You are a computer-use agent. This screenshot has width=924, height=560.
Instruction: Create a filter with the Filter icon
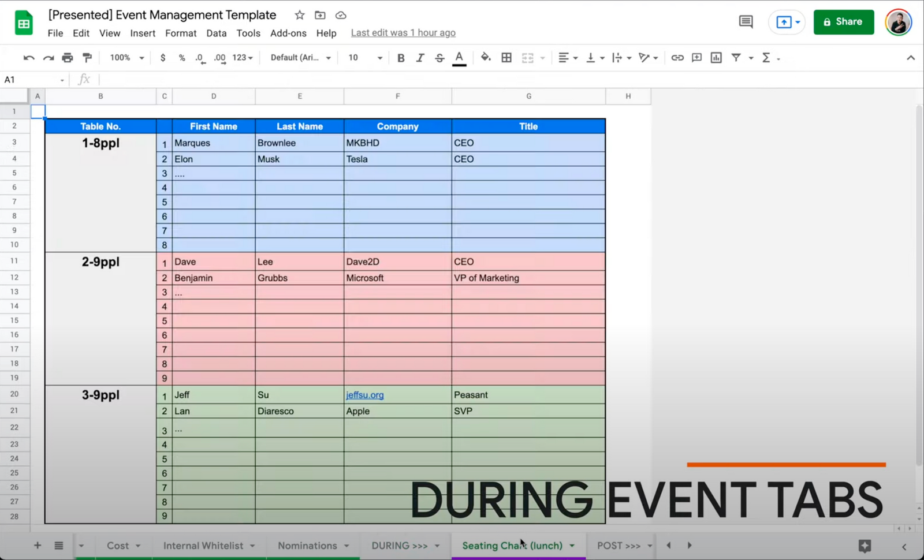point(737,58)
